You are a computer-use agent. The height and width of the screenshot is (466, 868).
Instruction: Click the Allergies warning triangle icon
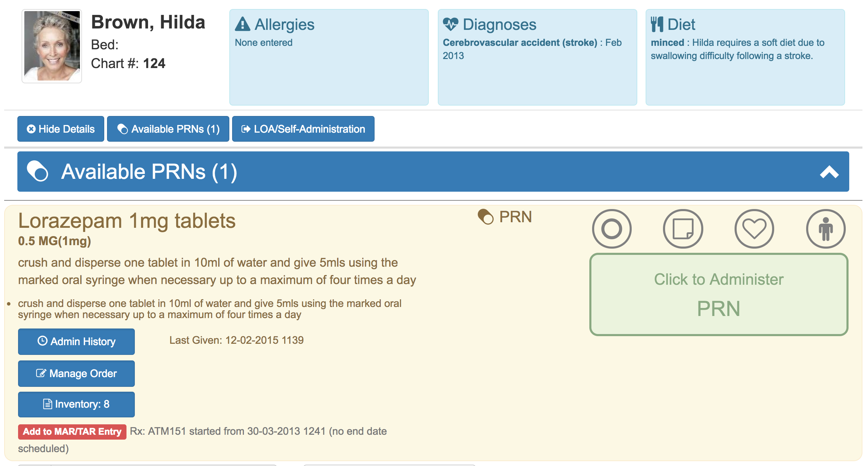tap(243, 24)
